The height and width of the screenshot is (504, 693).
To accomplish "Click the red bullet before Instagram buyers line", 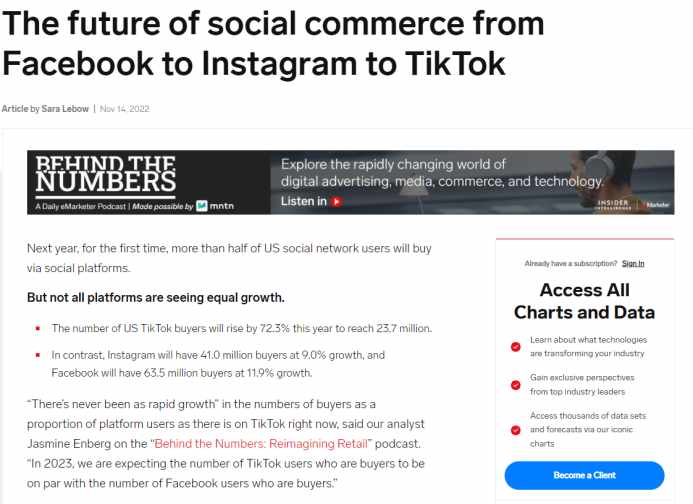I will point(38,355).
